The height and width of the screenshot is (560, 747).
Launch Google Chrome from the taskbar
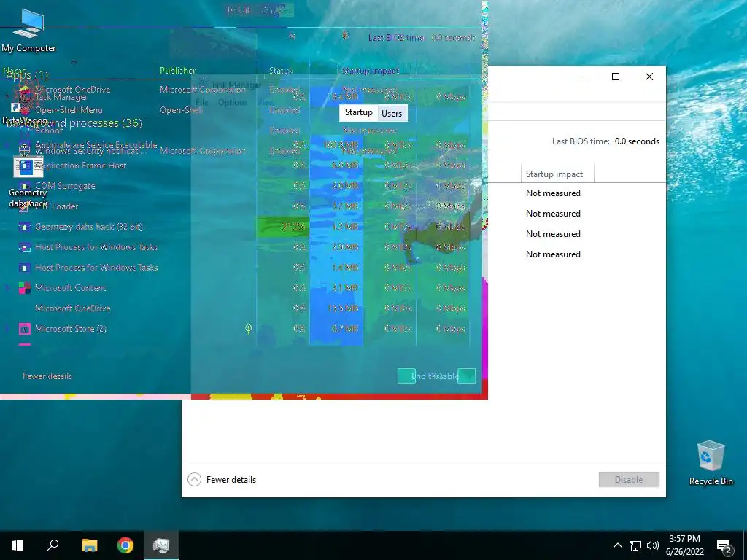pyautogui.click(x=125, y=545)
